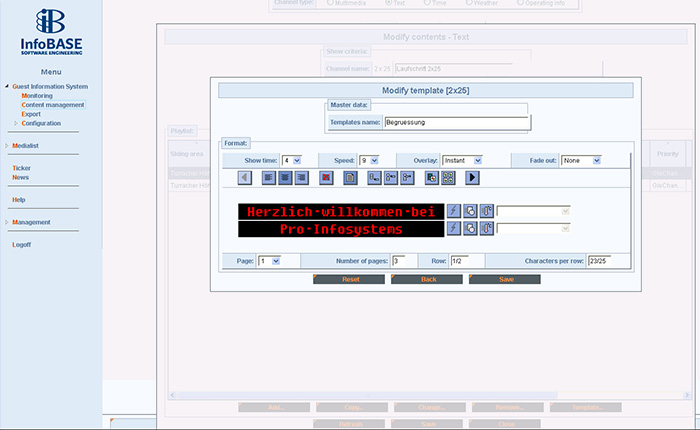Open Help in the menu

tap(19, 200)
